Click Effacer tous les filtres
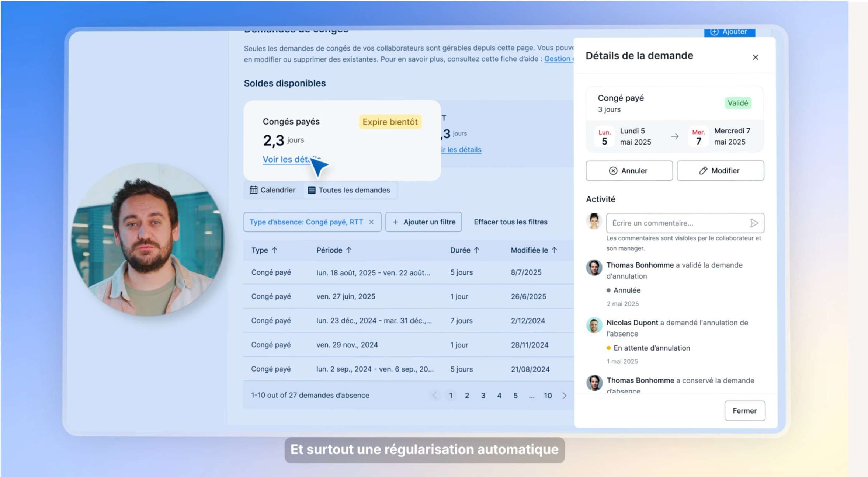Image resolution: width=868 pixels, height=477 pixels. click(x=510, y=222)
